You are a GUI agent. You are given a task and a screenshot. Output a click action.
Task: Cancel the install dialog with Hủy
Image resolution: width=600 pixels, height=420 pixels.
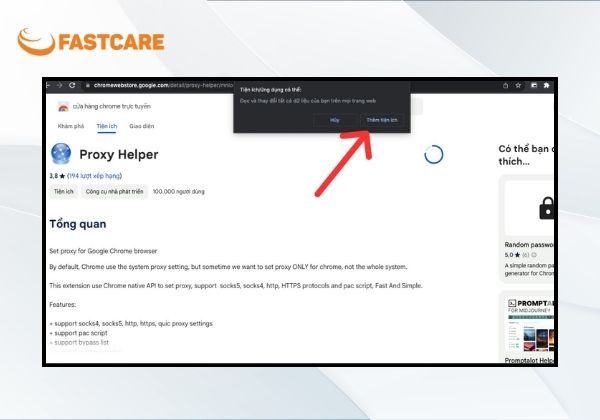335,120
